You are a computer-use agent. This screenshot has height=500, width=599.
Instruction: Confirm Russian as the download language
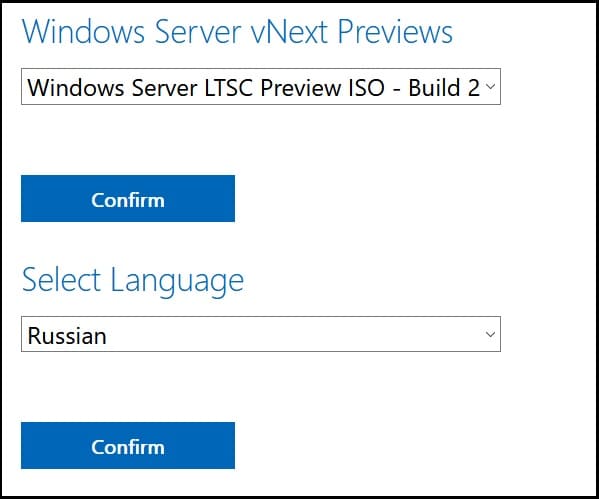coord(128,445)
